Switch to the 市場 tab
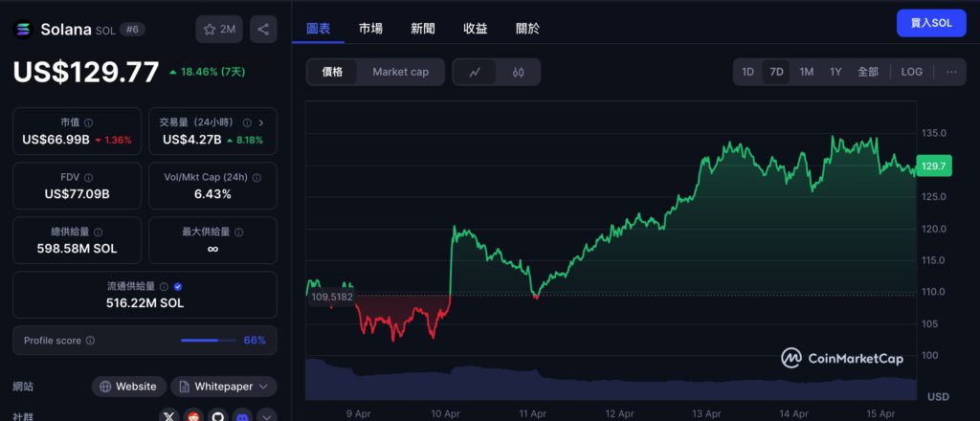The height and width of the screenshot is (421, 980). [370, 29]
